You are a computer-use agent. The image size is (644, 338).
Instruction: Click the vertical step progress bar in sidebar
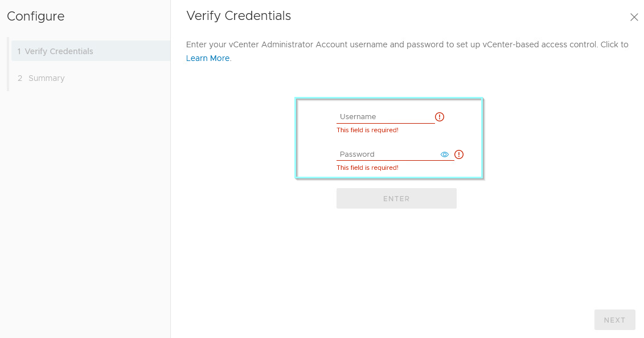(x=8, y=64)
